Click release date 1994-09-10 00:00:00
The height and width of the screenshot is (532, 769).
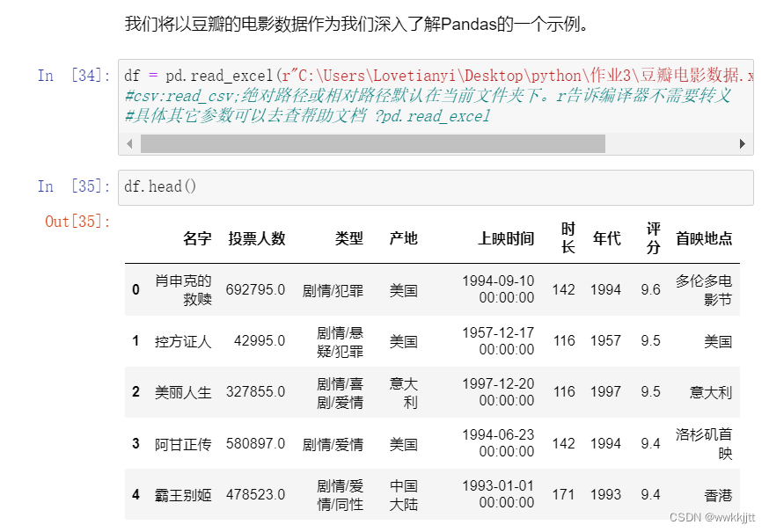(498, 289)
